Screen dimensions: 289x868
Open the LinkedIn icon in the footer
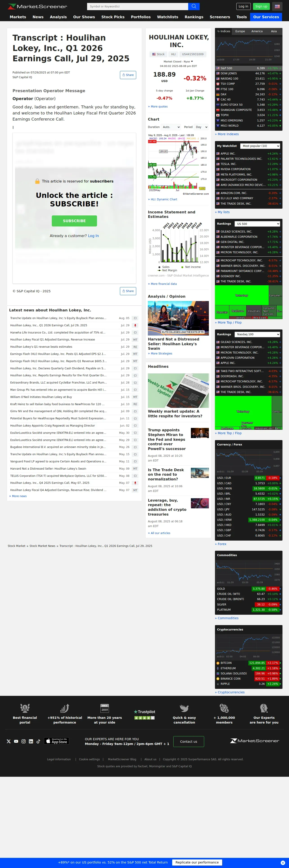31,741
